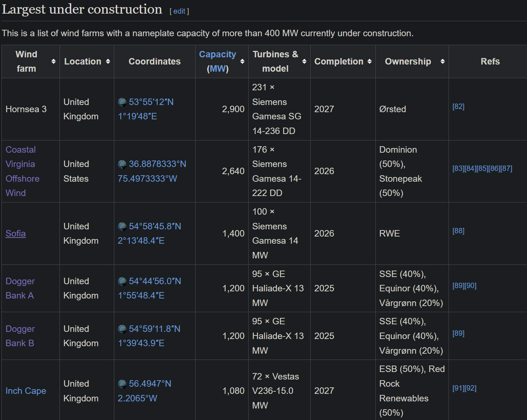Open reference [91] for Inch Cape

[x=458, y=388]
